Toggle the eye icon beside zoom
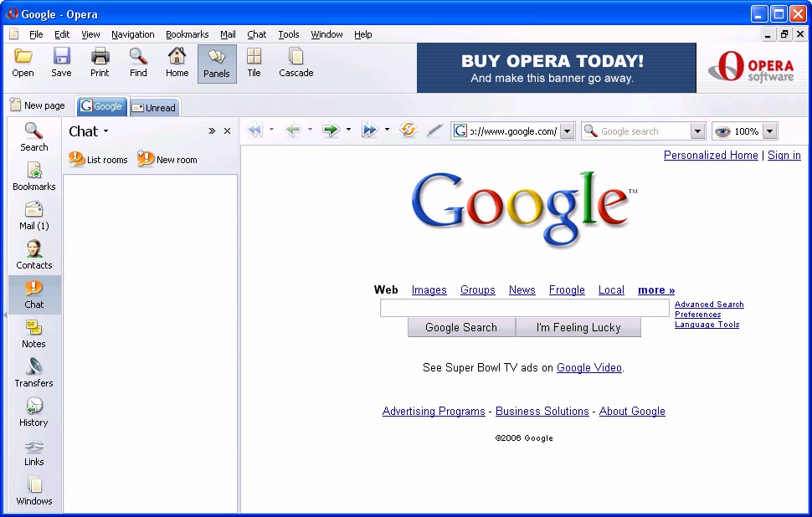The height and width of the screenshot is (517, 812). click(722, 131)
